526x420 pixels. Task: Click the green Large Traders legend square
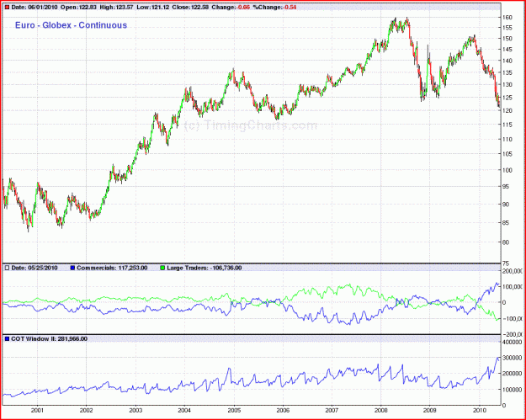[x=162, y=268]
